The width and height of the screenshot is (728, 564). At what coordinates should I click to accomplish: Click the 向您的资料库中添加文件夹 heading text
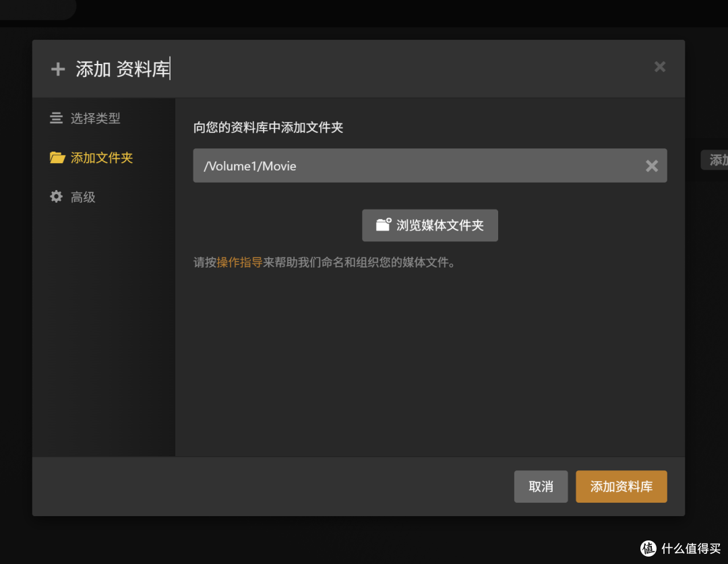(x=268, y=127)
